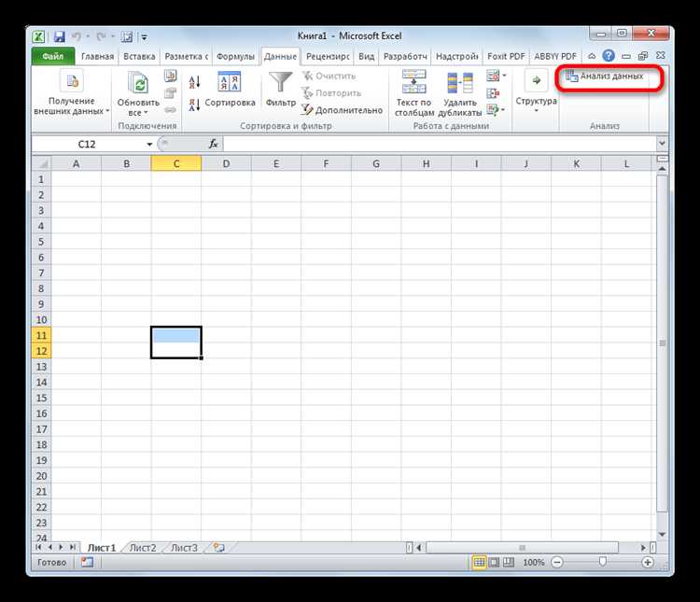This screenshot has width=700, height=602.
Task: Click Дополнительно filter button
Action: pyautogui.click(x=343, y=110)
